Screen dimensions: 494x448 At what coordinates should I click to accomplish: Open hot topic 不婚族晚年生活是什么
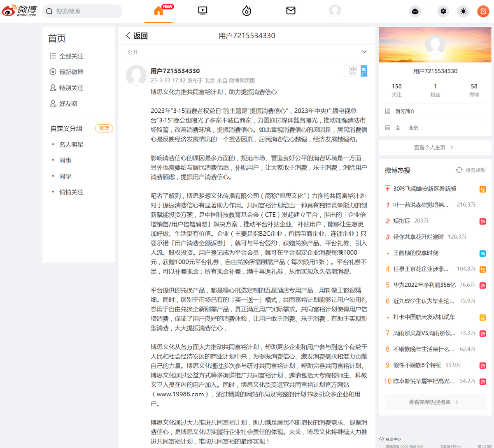[424, 349]
